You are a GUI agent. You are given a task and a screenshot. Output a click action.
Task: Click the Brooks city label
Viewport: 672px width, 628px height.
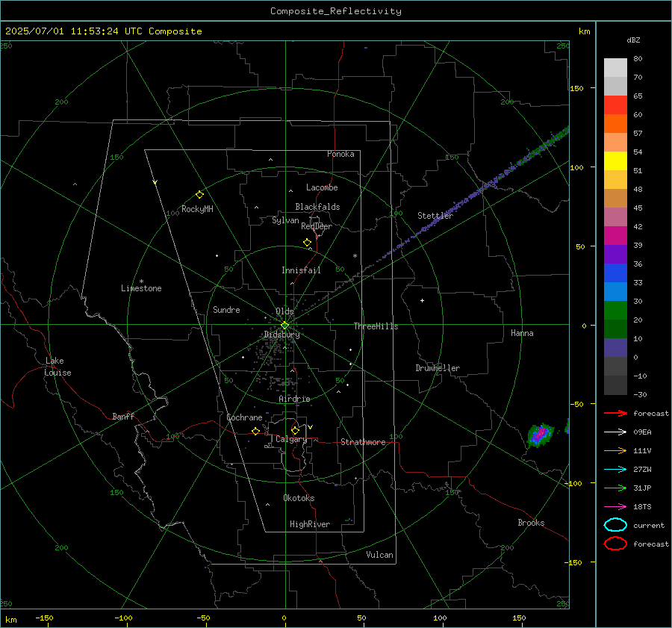coord(531,523)
